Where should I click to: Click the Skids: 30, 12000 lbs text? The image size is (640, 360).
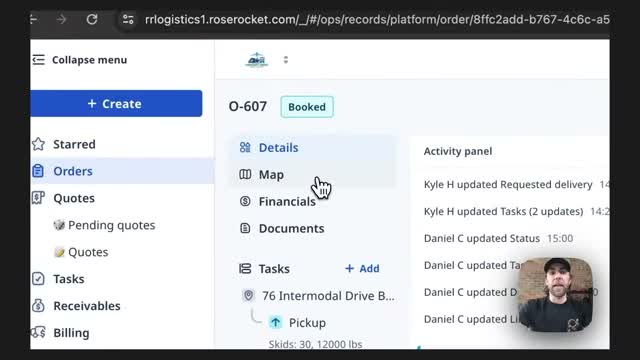(315, 344)
